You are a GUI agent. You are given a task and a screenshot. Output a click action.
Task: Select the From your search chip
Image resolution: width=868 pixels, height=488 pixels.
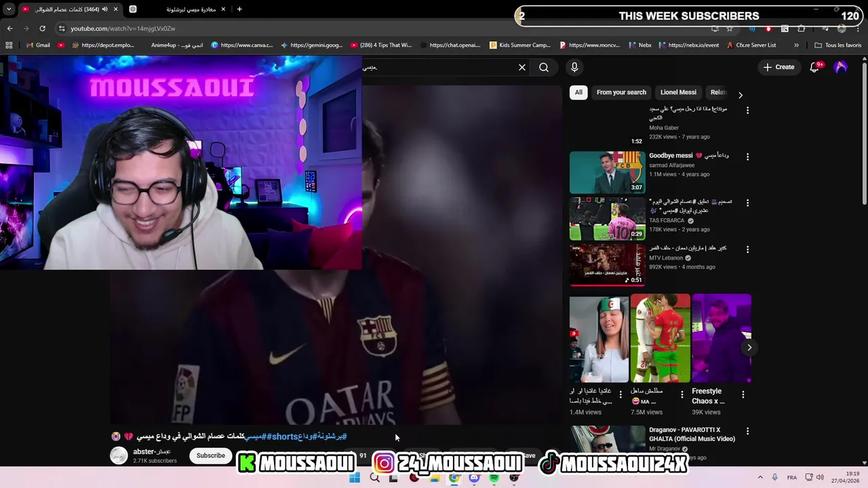(x=621, y=92)
